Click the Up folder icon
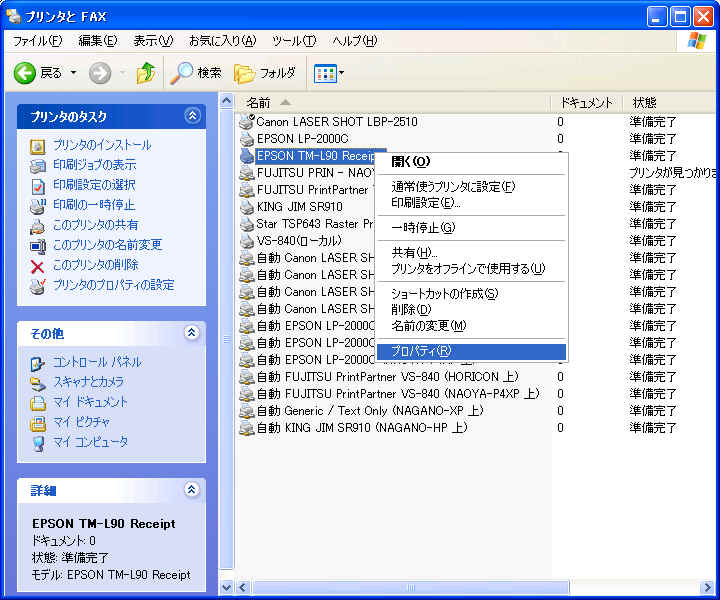The width and height of the screenshot is (720, 600). [x=146, y=73]
